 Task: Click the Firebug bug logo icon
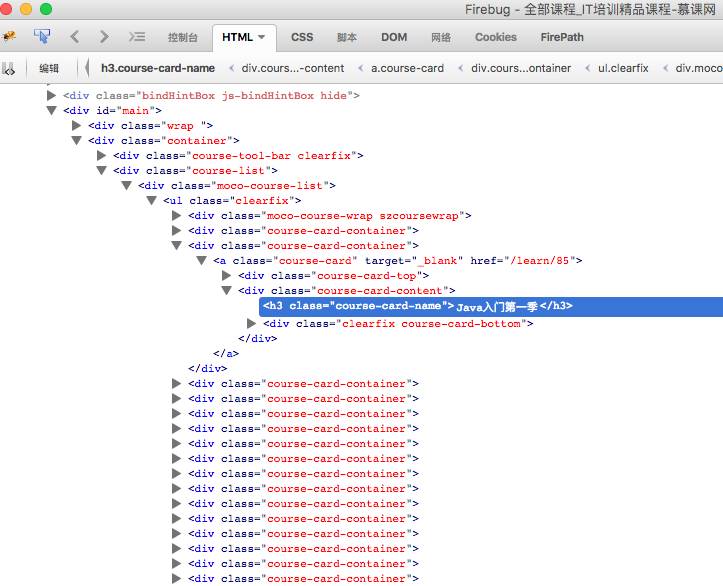pos(9,36)
